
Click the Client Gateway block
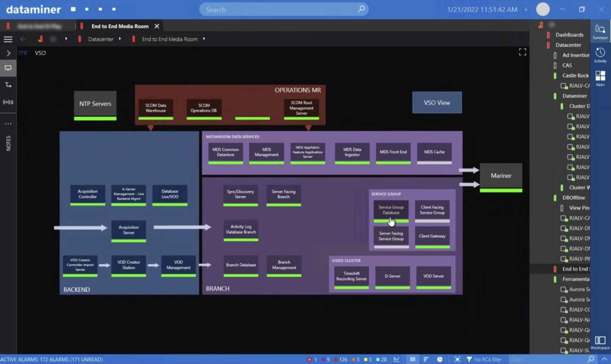[x=432, y=237]
